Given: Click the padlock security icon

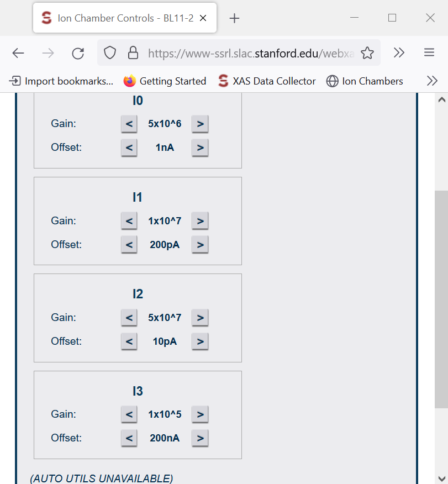Looking at the screenshot, I should click(133, 52).
